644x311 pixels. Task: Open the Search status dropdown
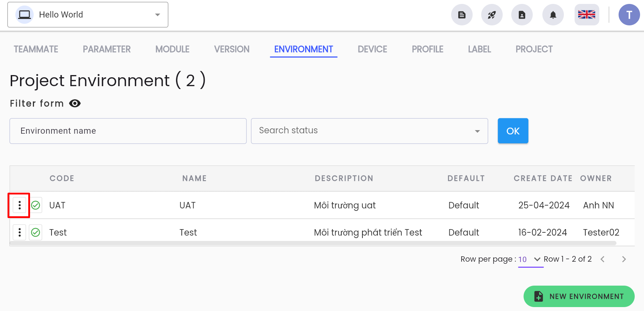[x=370, y=131]
